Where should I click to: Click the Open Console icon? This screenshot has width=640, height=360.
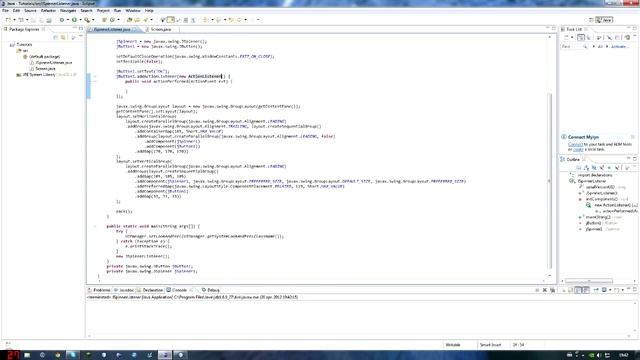point(616,290)
